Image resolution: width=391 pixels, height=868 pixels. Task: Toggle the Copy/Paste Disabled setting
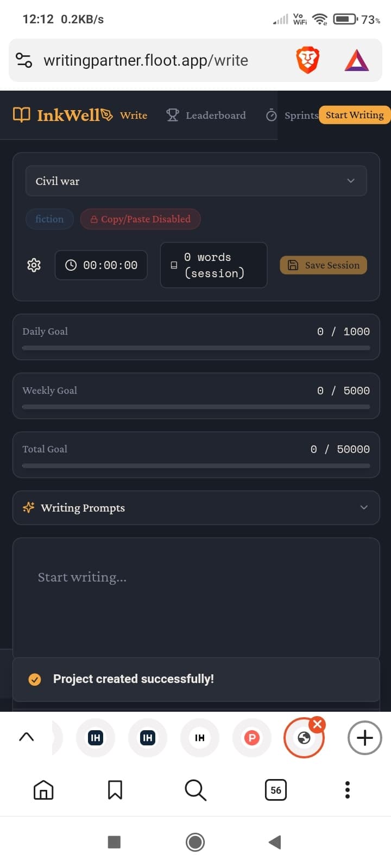(140, 219)
